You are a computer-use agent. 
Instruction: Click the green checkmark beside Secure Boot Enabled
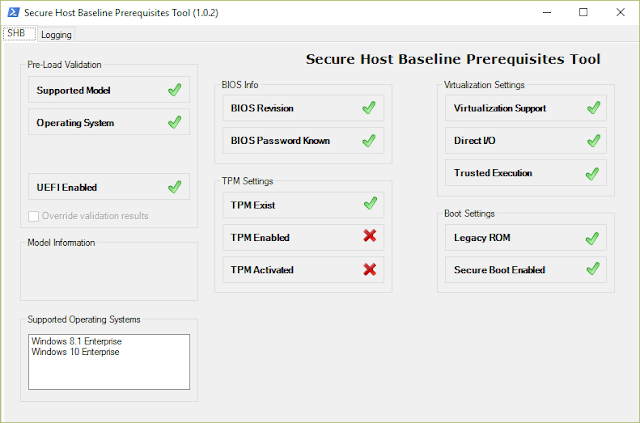point(591,269)
